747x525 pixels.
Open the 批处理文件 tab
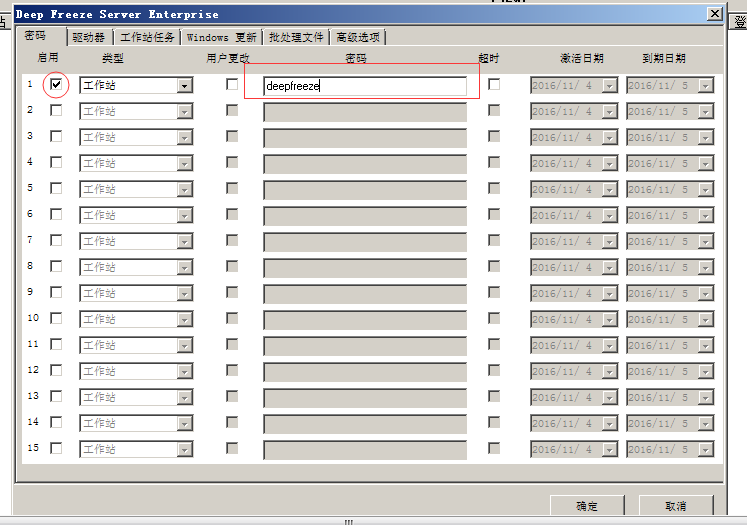(296, 37)
